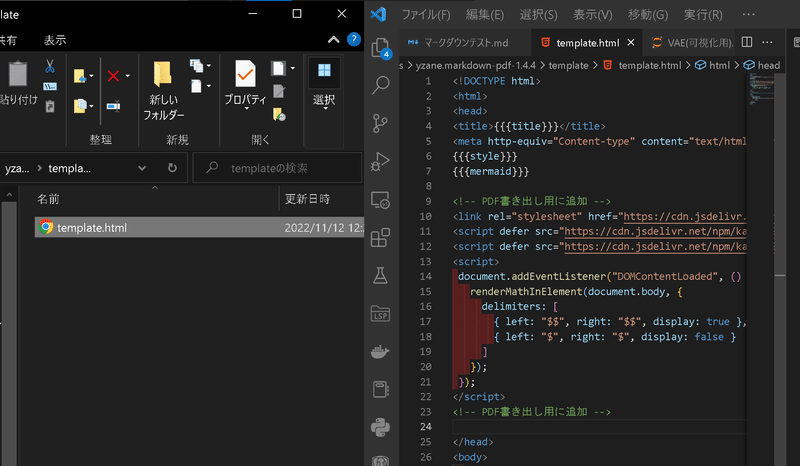Open the 表示 tab in File Explorer

click(x=55, y=40)
